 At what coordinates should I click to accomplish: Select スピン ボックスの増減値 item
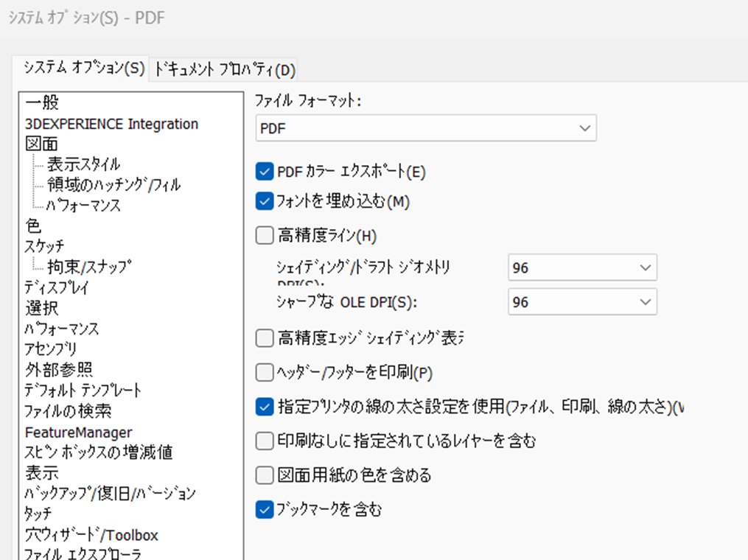(99, 452)
